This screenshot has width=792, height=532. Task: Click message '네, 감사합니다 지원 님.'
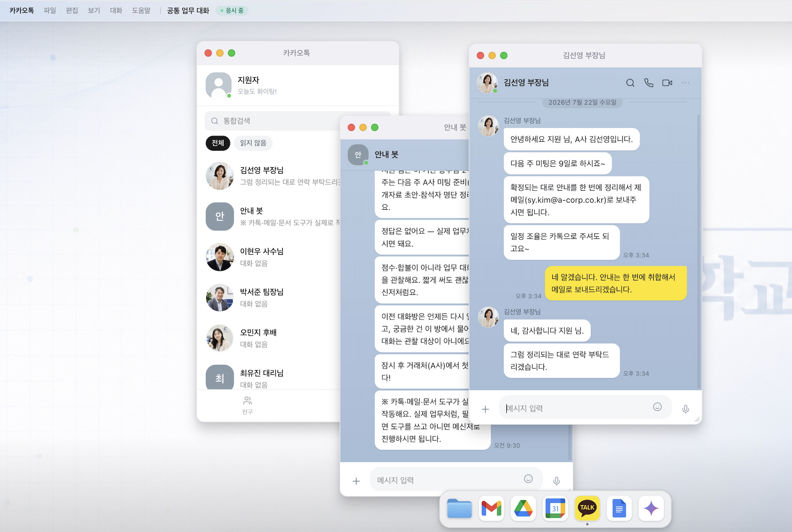pyautogui.click(x=547, y=331)
